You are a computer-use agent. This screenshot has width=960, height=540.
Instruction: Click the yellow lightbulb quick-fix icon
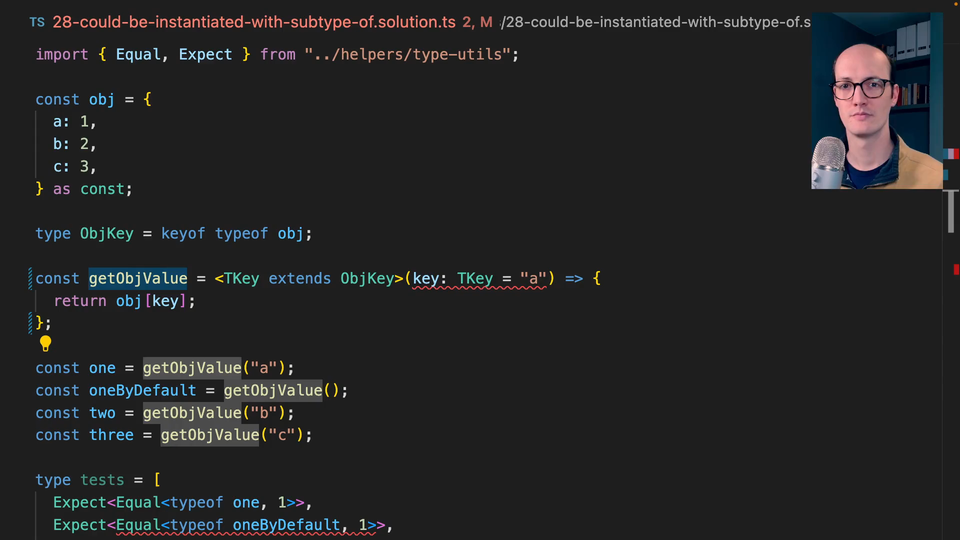[45, 344]
